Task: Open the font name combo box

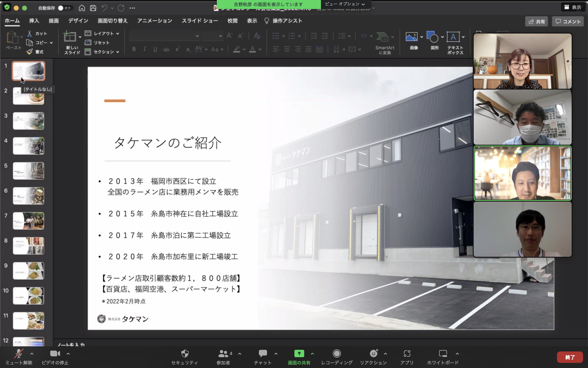Action: tap(165, 36)
